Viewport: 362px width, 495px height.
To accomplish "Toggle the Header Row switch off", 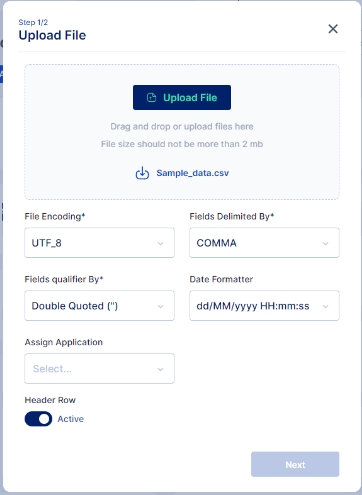I will click(x=38, y=419).
